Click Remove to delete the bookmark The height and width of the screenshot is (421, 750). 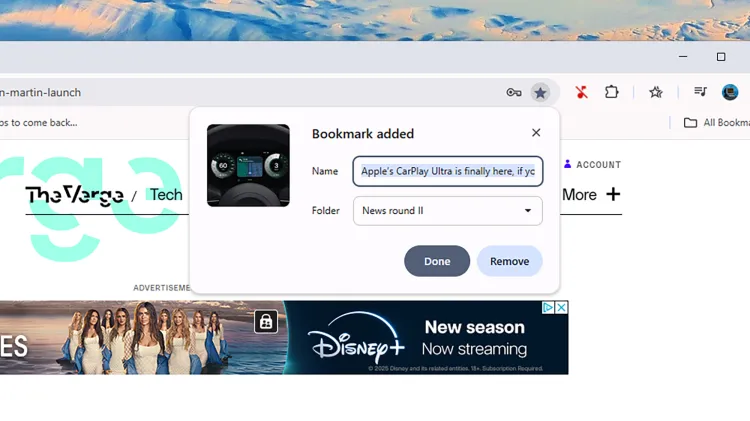point(509,261)
